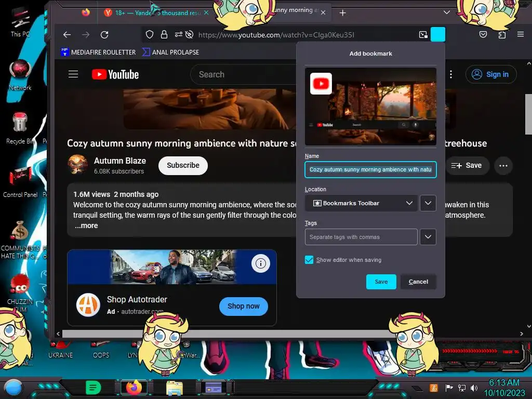Viewport: 532px width, 399px height.
Task: Open the This PC desktop icon
Action: (x=20, y=22)
